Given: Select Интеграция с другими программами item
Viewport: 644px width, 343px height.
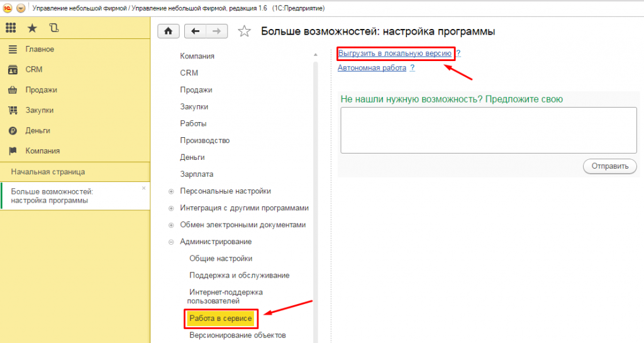Looking at the screenshot, I should click(245, 208).
